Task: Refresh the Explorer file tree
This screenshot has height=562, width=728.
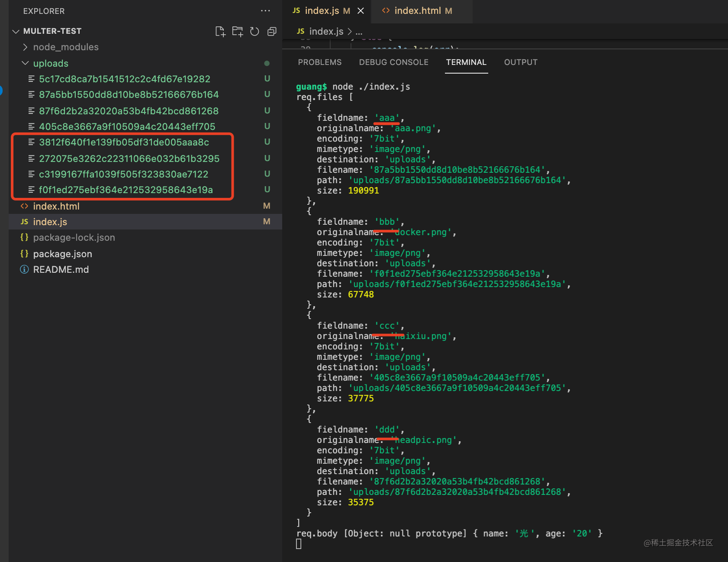Action: pos(254,31)
